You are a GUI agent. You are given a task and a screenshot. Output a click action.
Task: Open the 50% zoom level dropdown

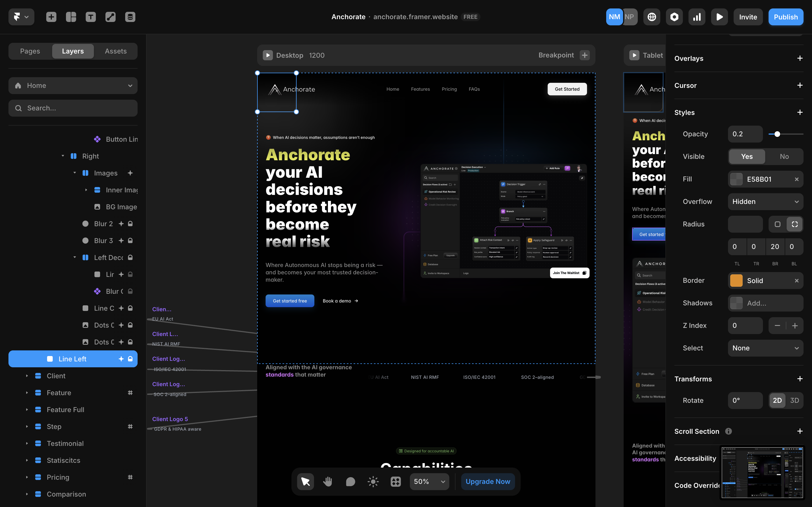[429, 482]
